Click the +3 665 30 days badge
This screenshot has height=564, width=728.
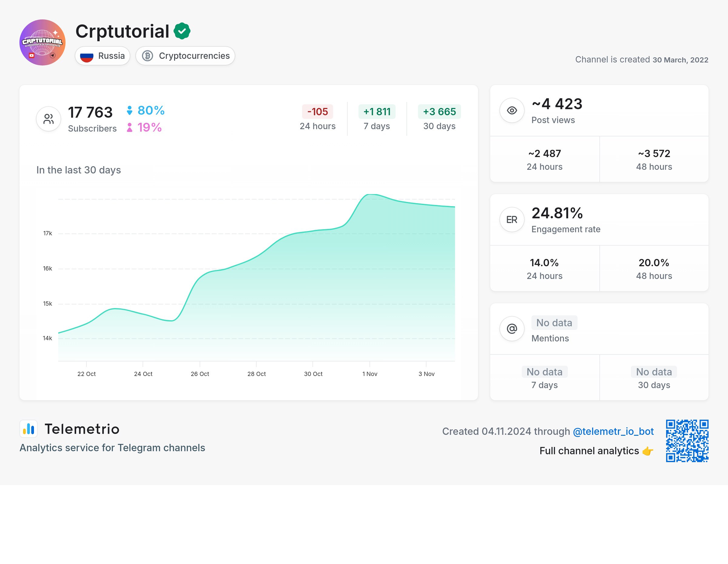[439, 112]
